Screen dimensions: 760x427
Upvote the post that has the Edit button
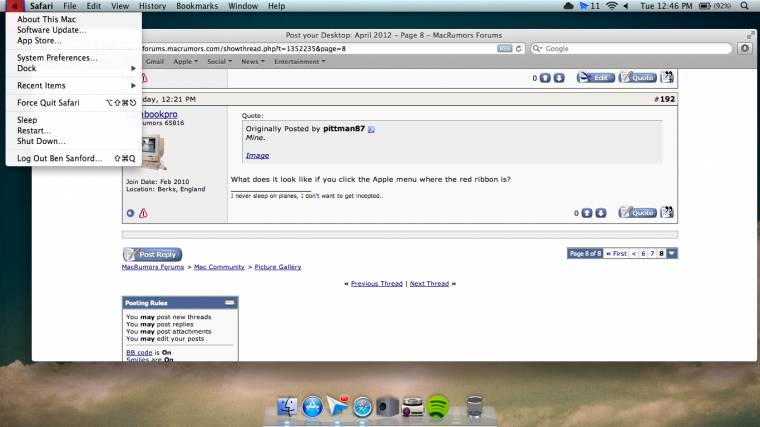point(545,78)
